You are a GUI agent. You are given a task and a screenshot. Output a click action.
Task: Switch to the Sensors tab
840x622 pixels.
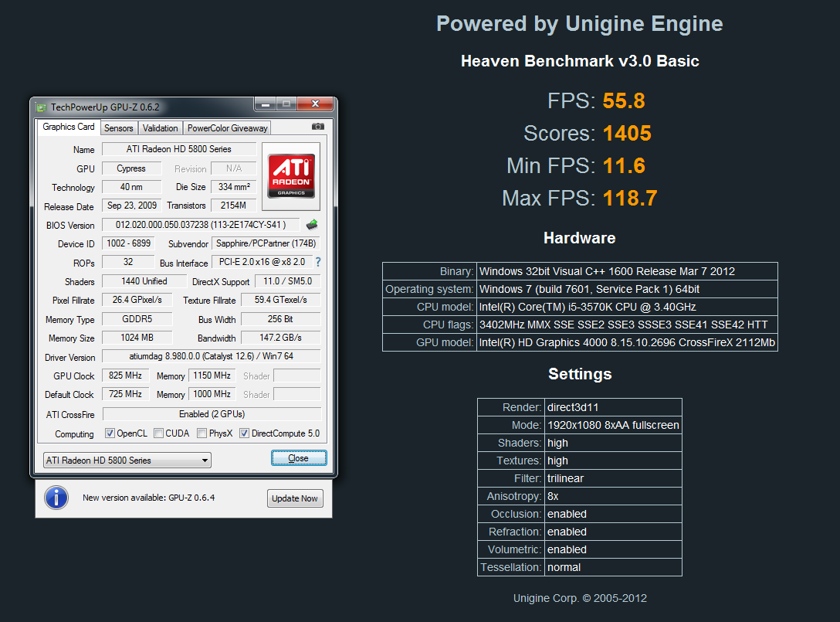pos(118,128)
